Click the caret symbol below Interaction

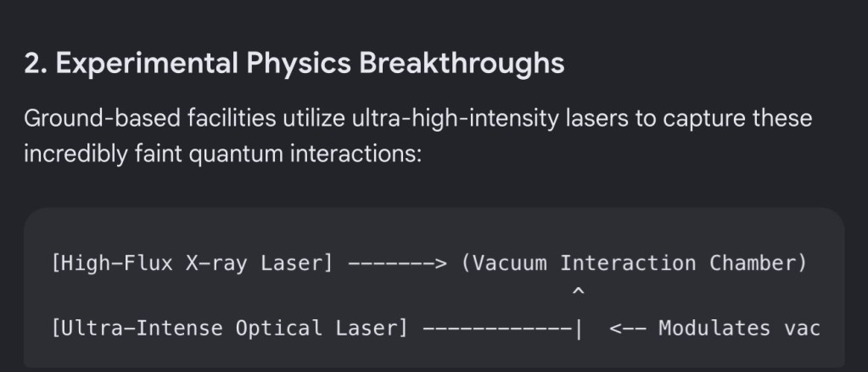578,291
